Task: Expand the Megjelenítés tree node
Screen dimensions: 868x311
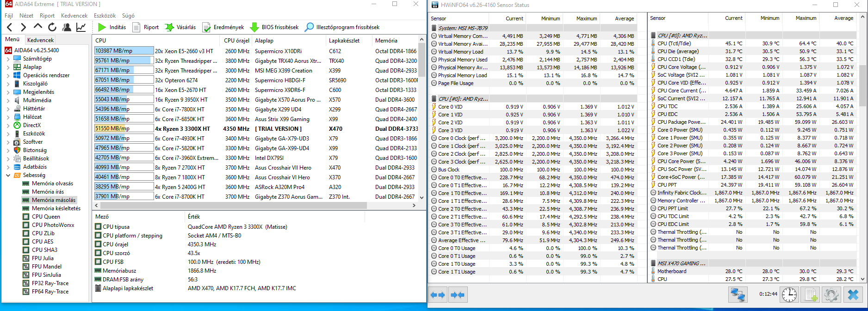Action: tap(8, 92)
